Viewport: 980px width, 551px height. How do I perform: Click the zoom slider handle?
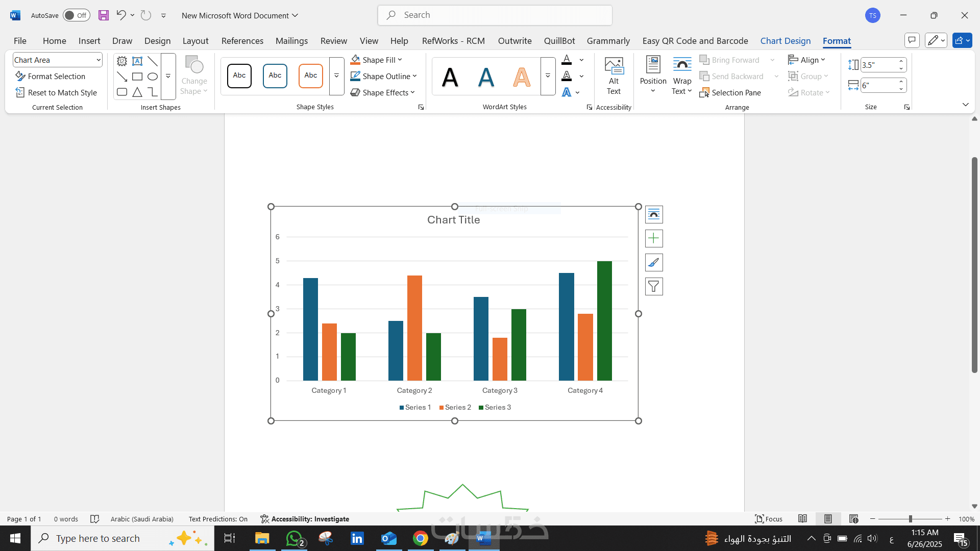pos(910,519)
